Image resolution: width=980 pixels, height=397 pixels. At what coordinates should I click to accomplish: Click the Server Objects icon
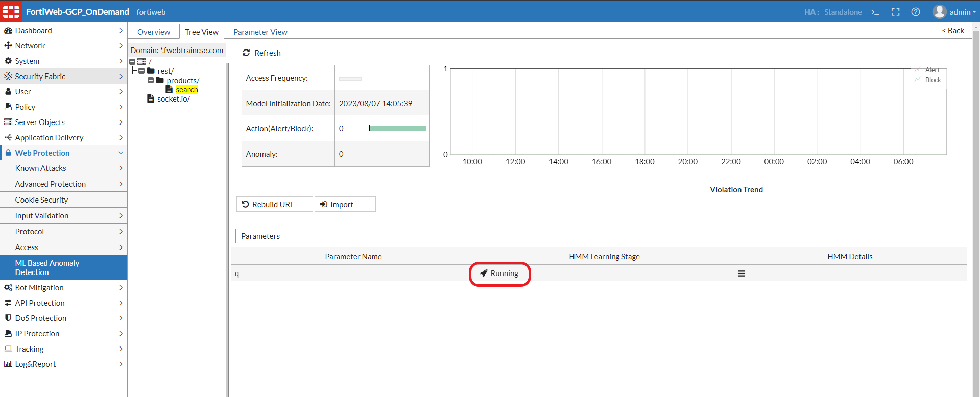point(8,122)
